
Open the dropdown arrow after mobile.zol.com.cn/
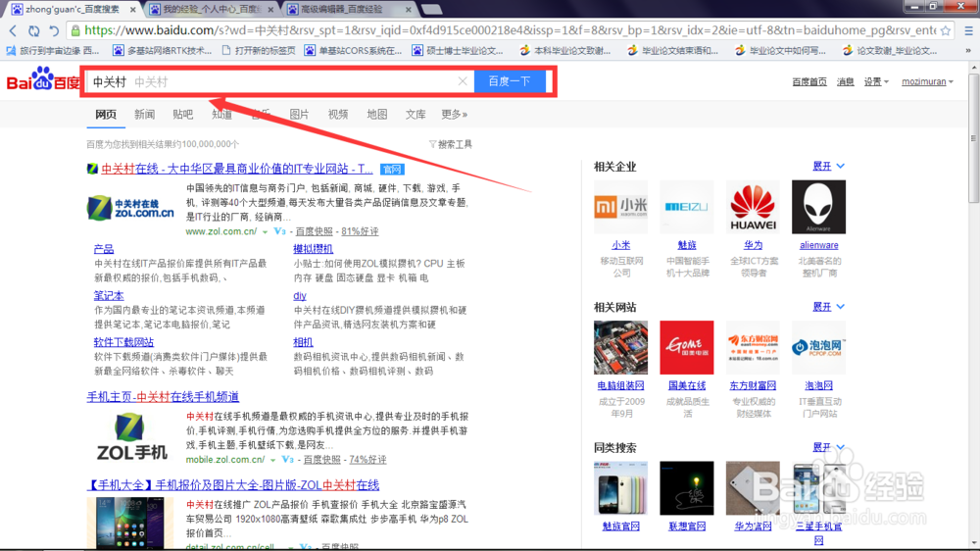tap(273, 461)
